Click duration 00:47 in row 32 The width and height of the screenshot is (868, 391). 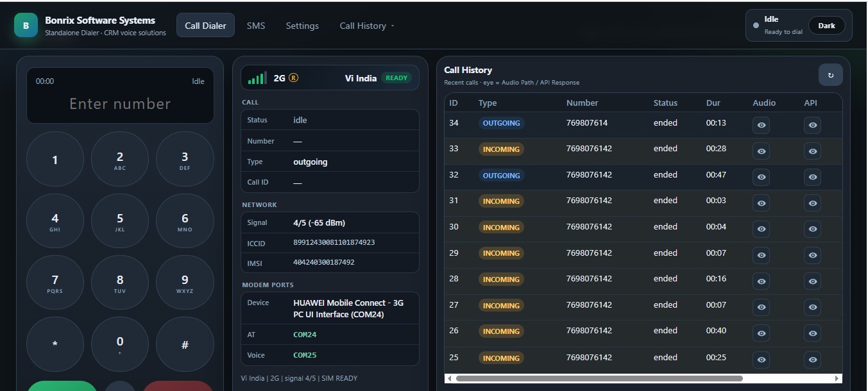tap(716, 174)
